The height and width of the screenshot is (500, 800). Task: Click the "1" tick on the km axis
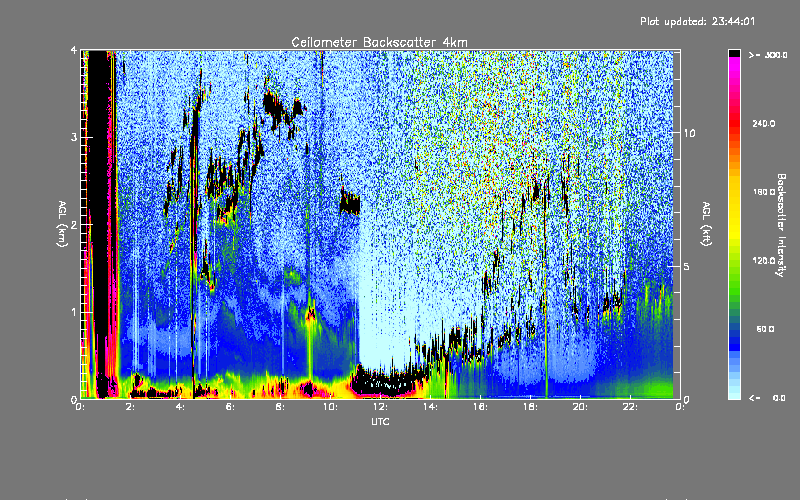pos(74,312)
